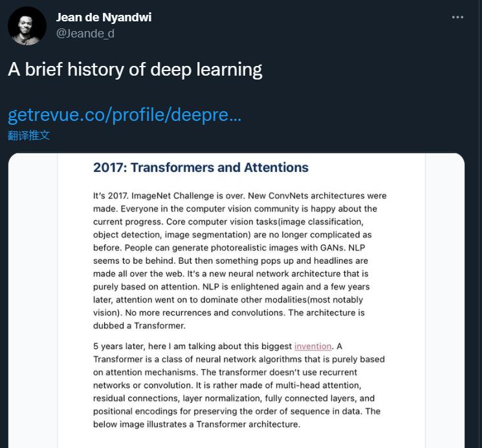Viewport: 482px width, 448px height.
Task: Click the @Jeande_d handle
Action: [x=85, y=34]
